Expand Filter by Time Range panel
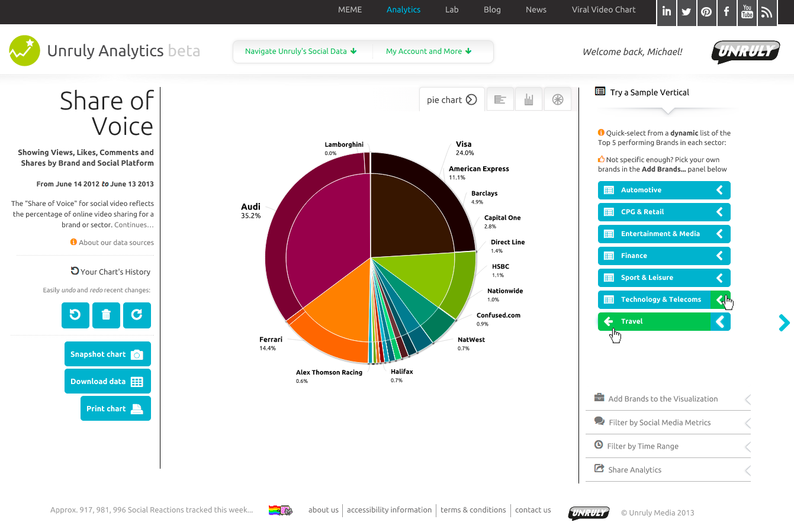The image size is (794, 532). coord(668,446)
